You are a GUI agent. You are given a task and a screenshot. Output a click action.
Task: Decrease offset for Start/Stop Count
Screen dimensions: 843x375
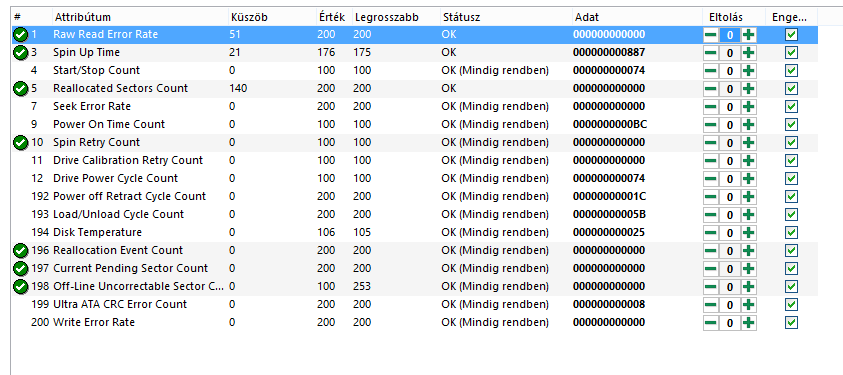711,71
